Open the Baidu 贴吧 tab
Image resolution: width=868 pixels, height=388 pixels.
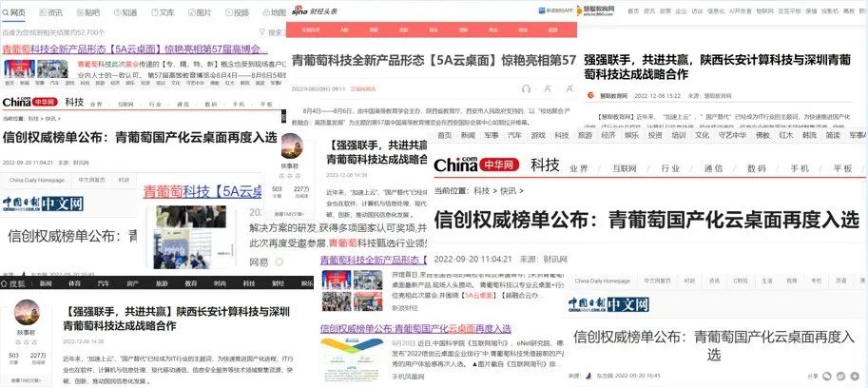coord(87,12)
